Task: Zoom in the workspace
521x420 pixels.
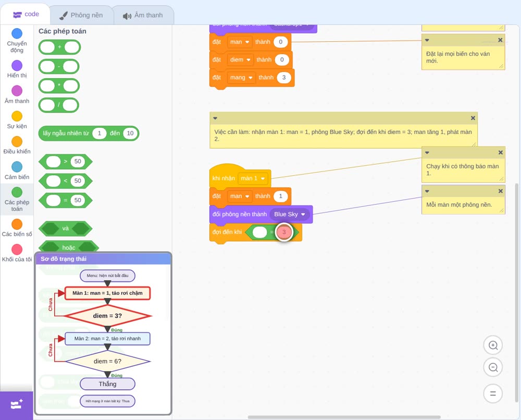Action: coord(493,345)
